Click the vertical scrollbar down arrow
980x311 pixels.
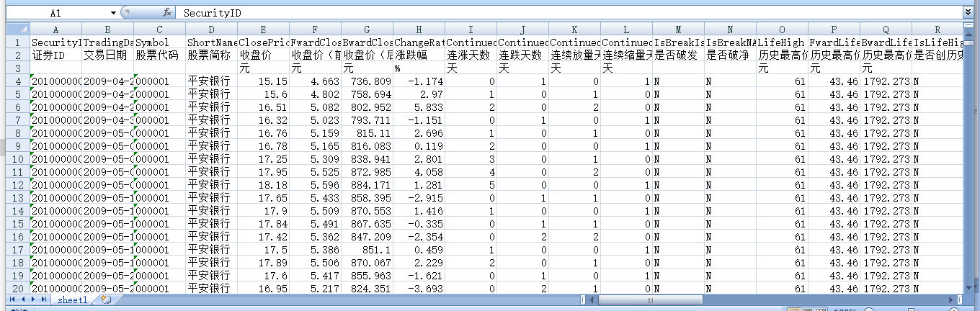[x=970, y=288]
